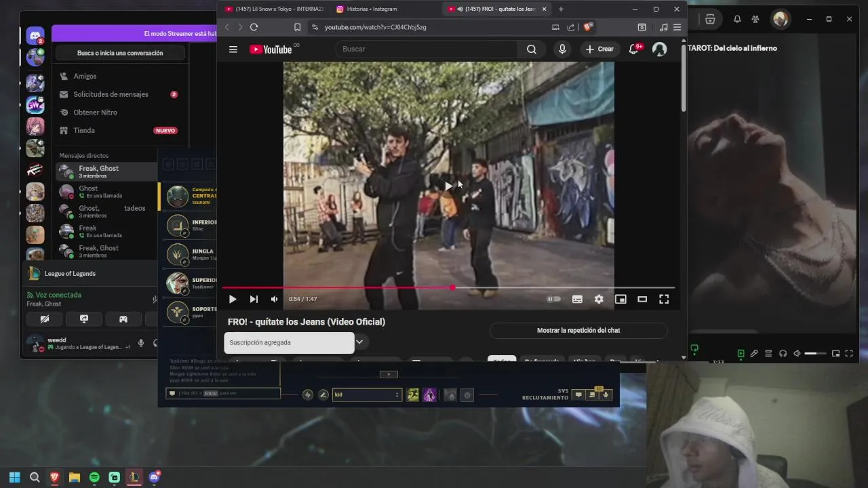
Task: Close the FRO! quítate los Jeans tab
Action: (x=544, y=9)
